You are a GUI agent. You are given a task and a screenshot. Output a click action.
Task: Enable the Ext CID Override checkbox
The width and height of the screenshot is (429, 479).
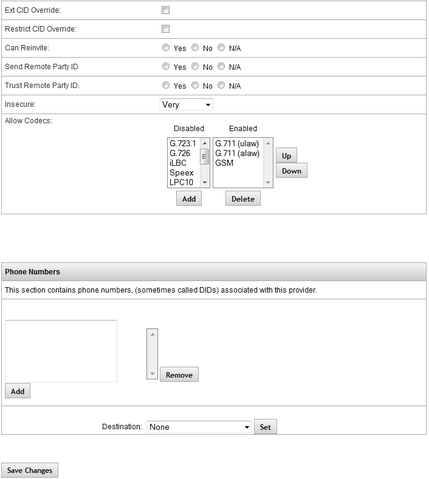tap(165, 10)
